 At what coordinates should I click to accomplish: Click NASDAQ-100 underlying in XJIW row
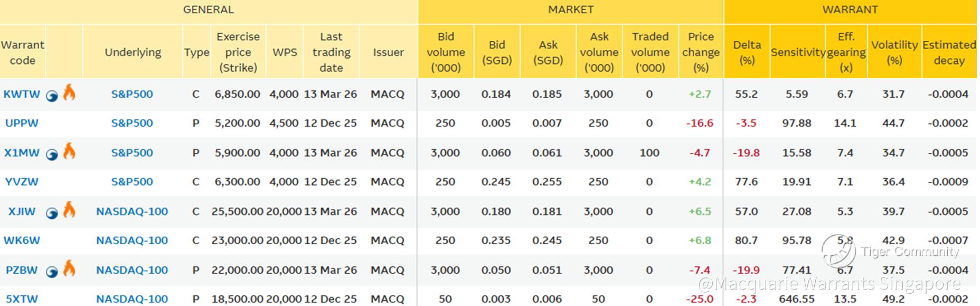pyautogui.click(x=132, y=211)
